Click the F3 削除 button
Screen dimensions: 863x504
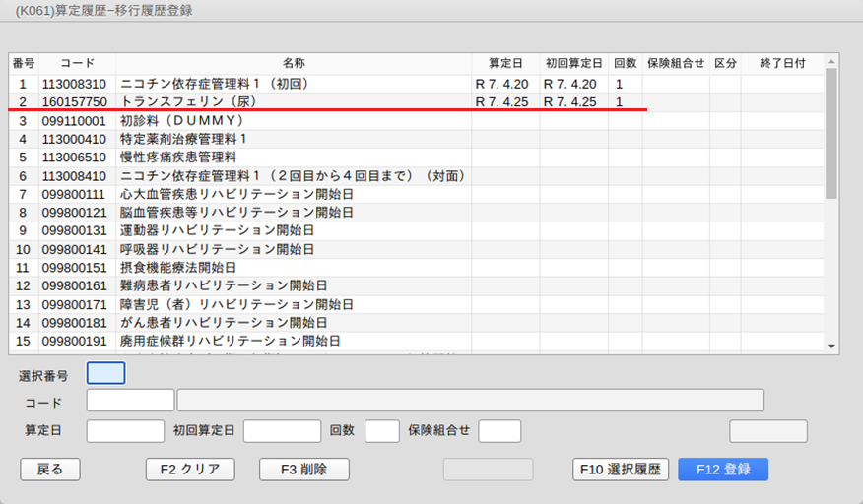pyautogui.click(x=304, y=470)
